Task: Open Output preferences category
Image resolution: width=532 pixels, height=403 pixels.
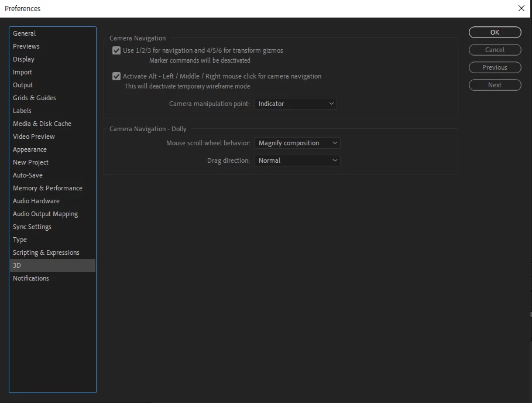Action: coord(53,85)
